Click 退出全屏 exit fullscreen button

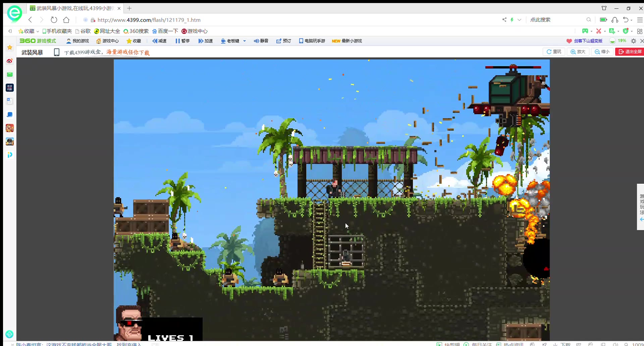[630, 52]
